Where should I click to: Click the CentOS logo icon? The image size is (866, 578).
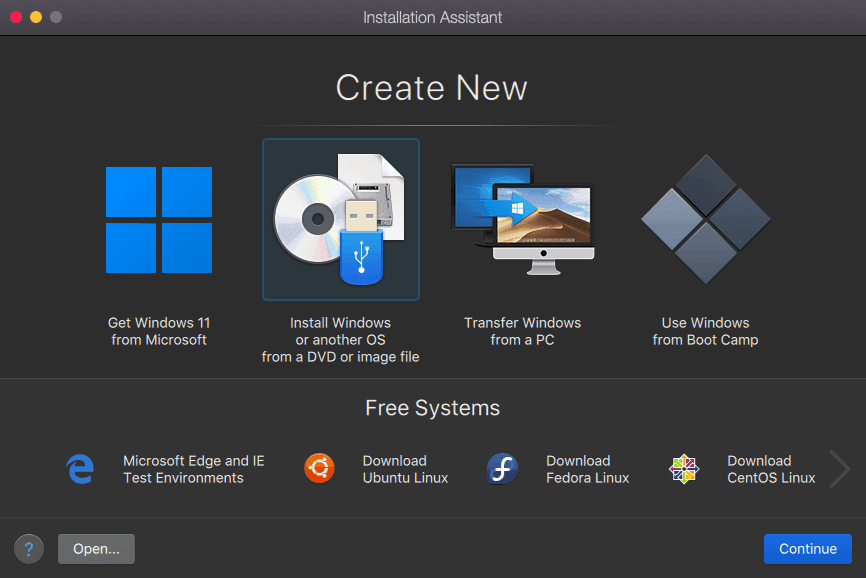point(684,469)
